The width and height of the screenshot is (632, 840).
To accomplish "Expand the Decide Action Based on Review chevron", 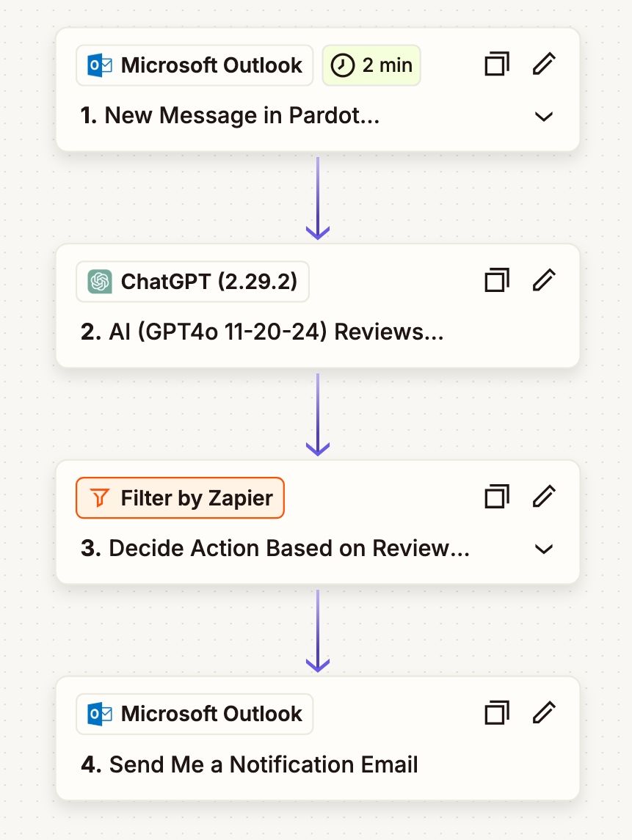I will point(544,549).
